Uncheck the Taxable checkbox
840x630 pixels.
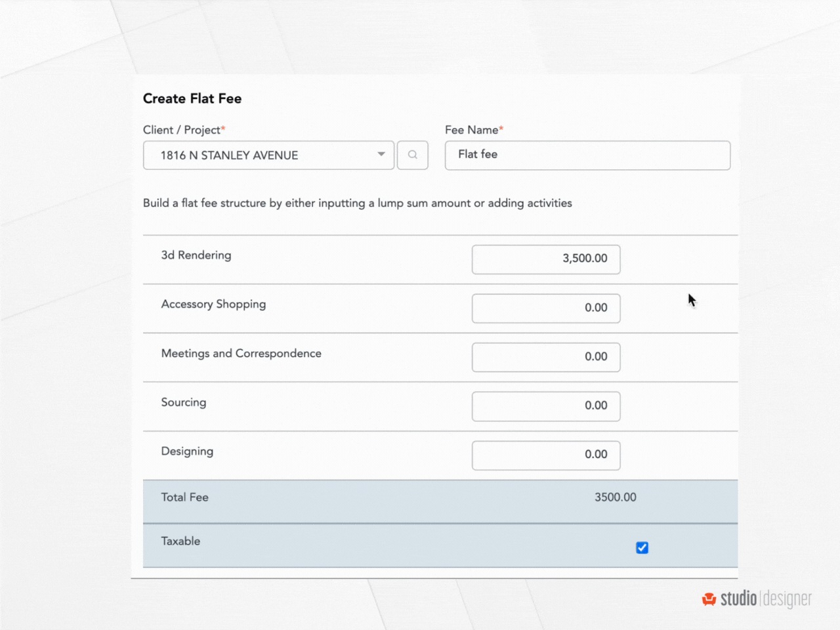point(642,547)
